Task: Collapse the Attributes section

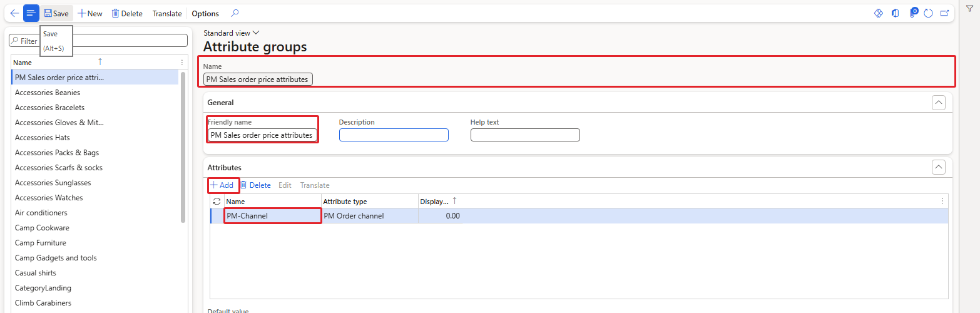Action: pyautogui.click(x=938, y=167)
